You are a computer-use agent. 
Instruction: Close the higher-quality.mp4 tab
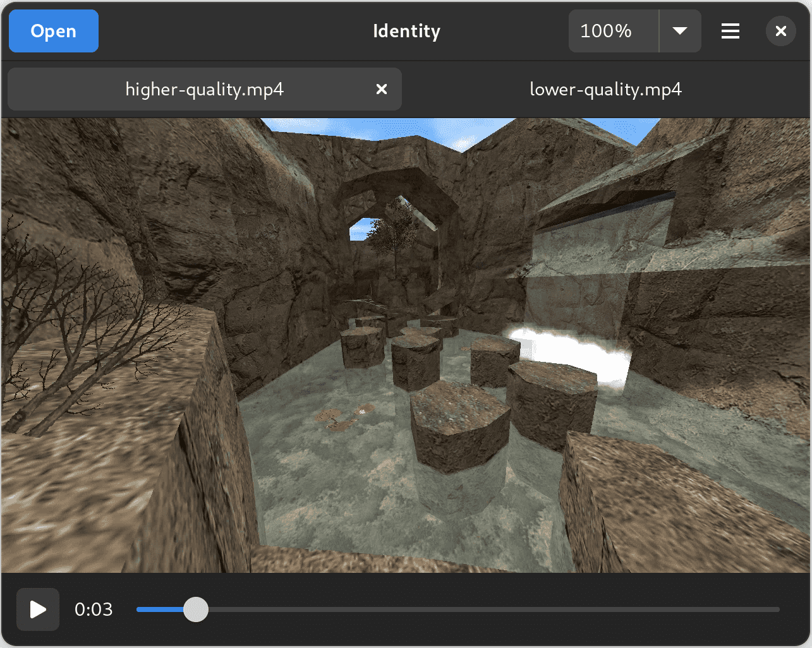click(x=382, y=89)
